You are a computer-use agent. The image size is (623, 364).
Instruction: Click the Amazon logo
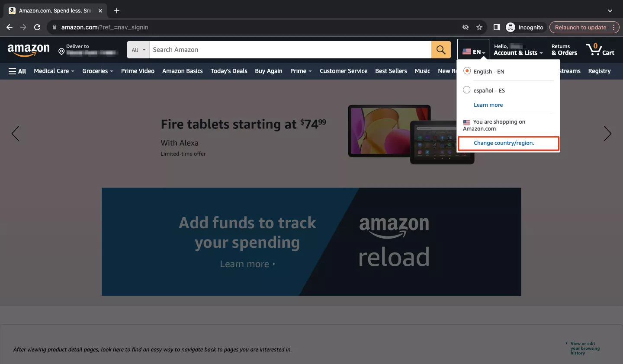click(x=29, y=50)
